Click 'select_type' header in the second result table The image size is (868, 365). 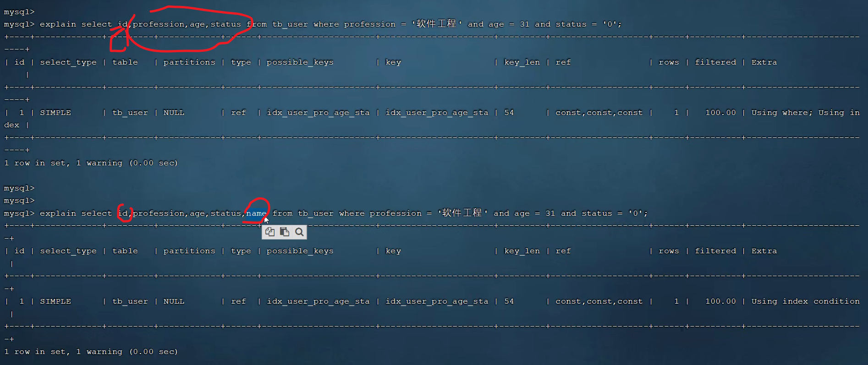click(x=68, y=251)
